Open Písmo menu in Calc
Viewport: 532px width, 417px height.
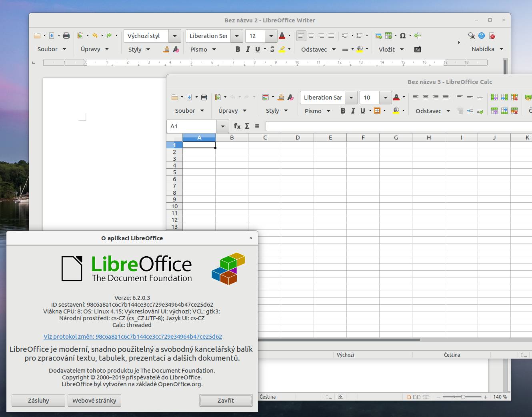coord(318,111)
